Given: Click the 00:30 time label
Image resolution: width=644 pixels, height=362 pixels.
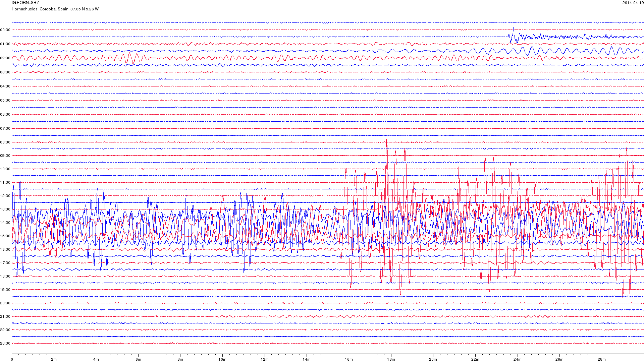Looking at the screenshot, I should 5,30.
